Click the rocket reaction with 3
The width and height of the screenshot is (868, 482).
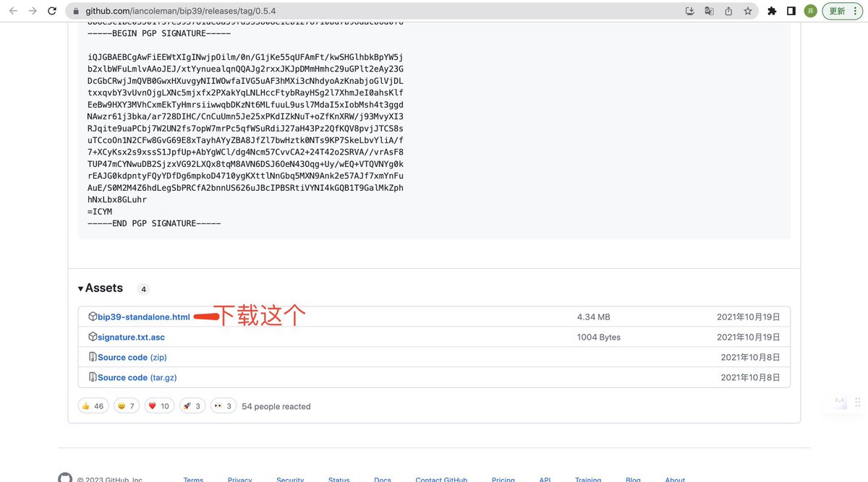coord(192,406)
